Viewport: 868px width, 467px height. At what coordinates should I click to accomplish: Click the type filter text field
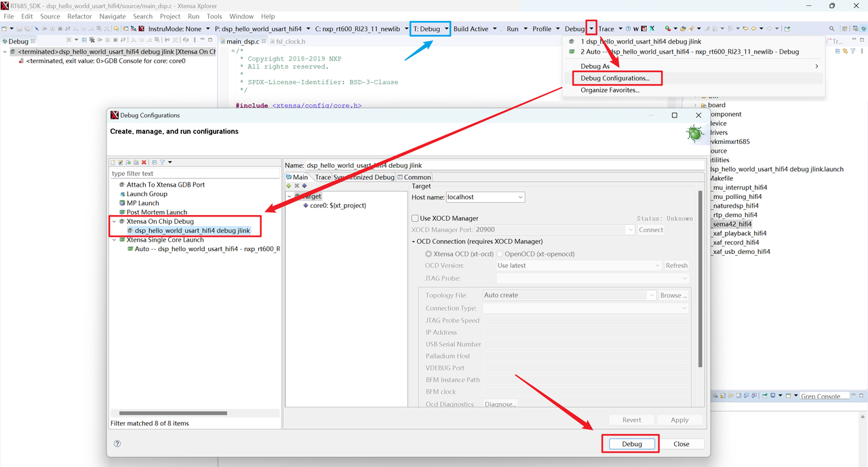(194, 174)
